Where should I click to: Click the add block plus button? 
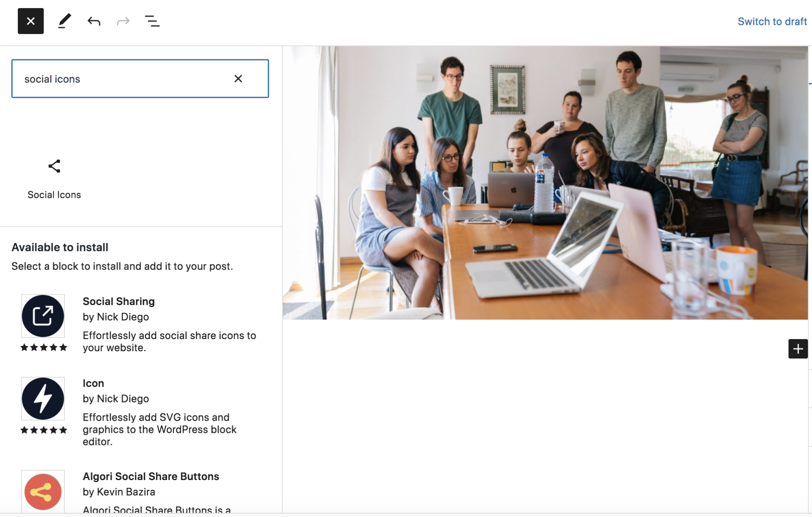pos(798,350)
